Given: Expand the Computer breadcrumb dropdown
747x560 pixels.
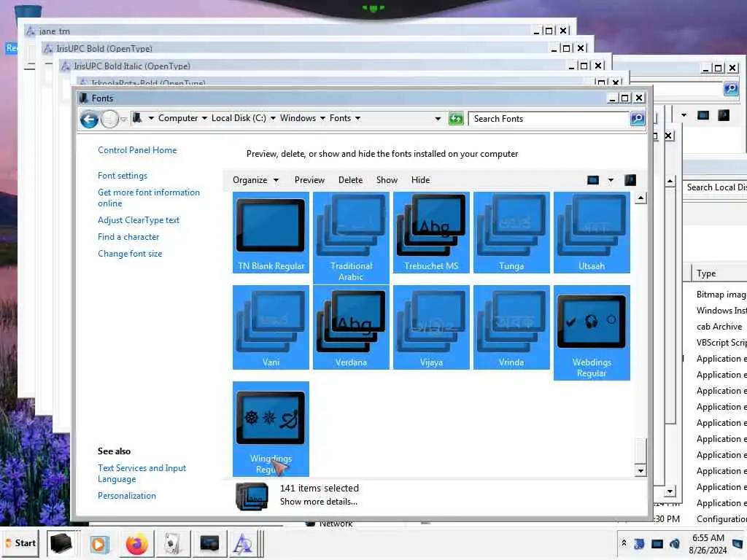Looking at the screenshot, I should tap(204, 118).
